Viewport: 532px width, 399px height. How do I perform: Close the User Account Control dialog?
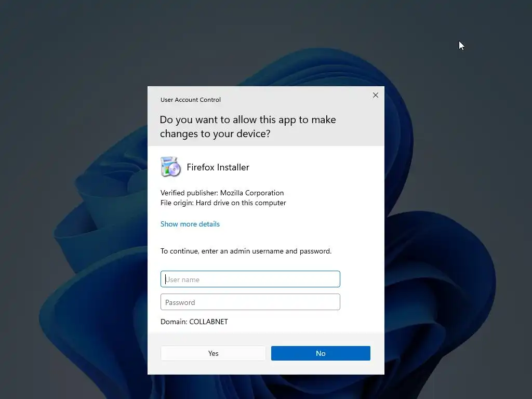[x=375, y=96]
